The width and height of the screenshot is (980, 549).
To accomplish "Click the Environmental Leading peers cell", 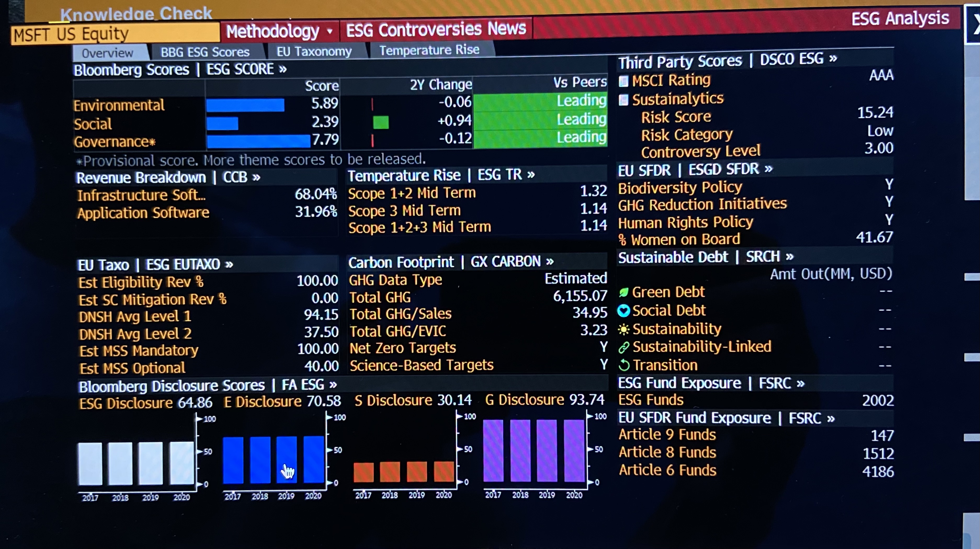I will tap(540, 101).
